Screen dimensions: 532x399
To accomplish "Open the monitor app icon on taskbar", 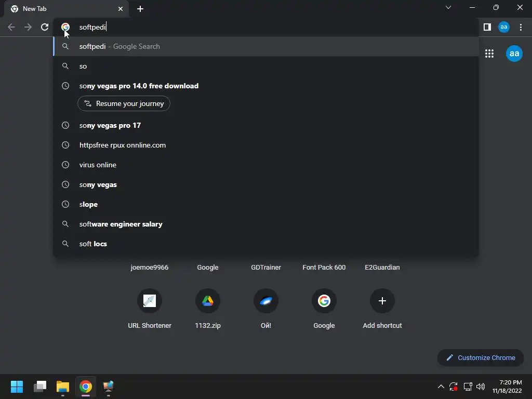I will coord(109,387).
